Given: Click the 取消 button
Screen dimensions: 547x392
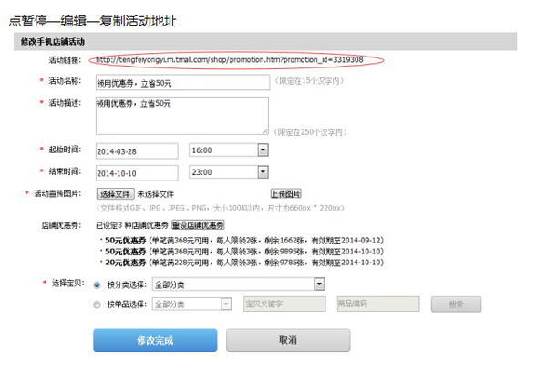Looking at the screenshot, I should pos(288,340).
